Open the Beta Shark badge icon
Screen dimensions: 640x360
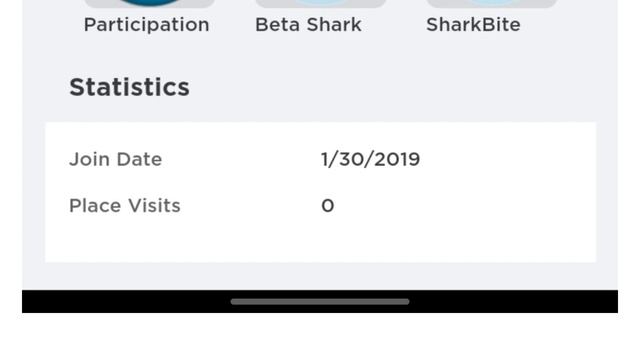(x=320, y=4)
